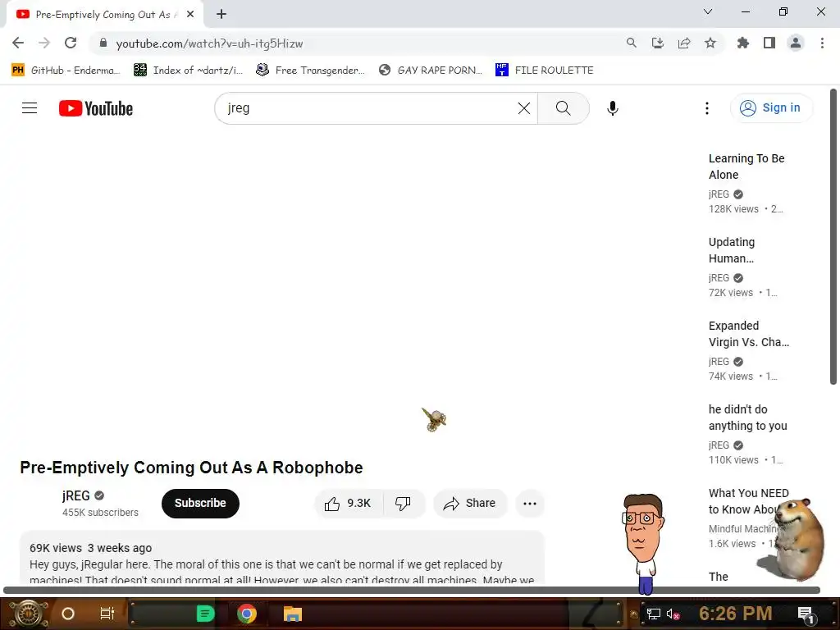Open notification center icon
Viewport: 840px width, 630px height.
coord(806,614)
